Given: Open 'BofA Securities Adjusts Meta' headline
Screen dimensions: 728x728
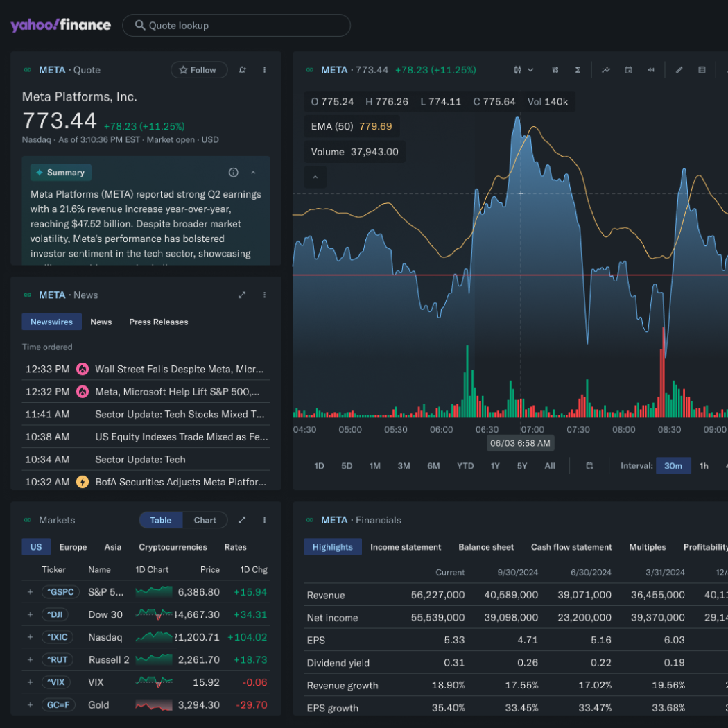Looking at the screenshot, I should pyautogui.click(x=180, y=483).
